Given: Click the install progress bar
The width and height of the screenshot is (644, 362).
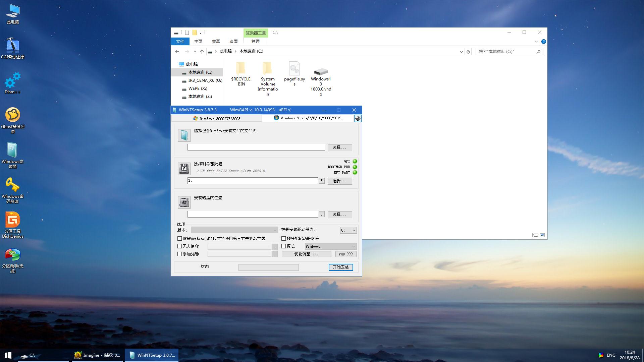Looking at the screenshot, I should (x=268, y=267).
